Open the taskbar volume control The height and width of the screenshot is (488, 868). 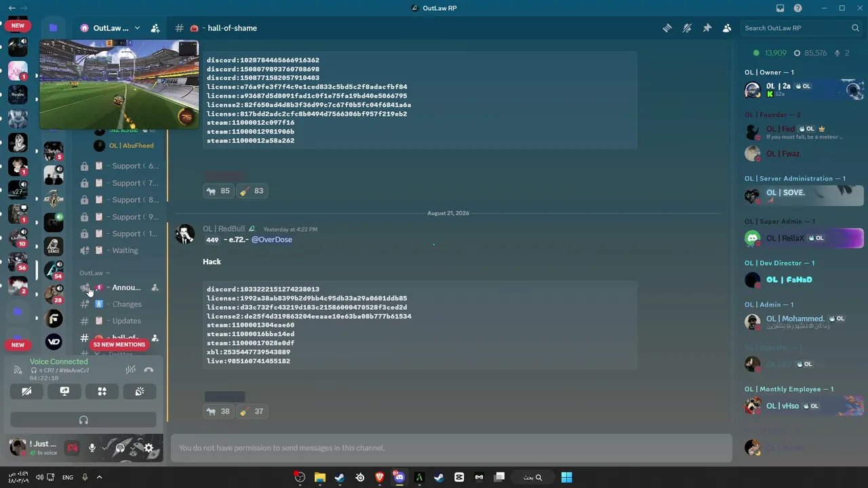click(x=39, y=477)
